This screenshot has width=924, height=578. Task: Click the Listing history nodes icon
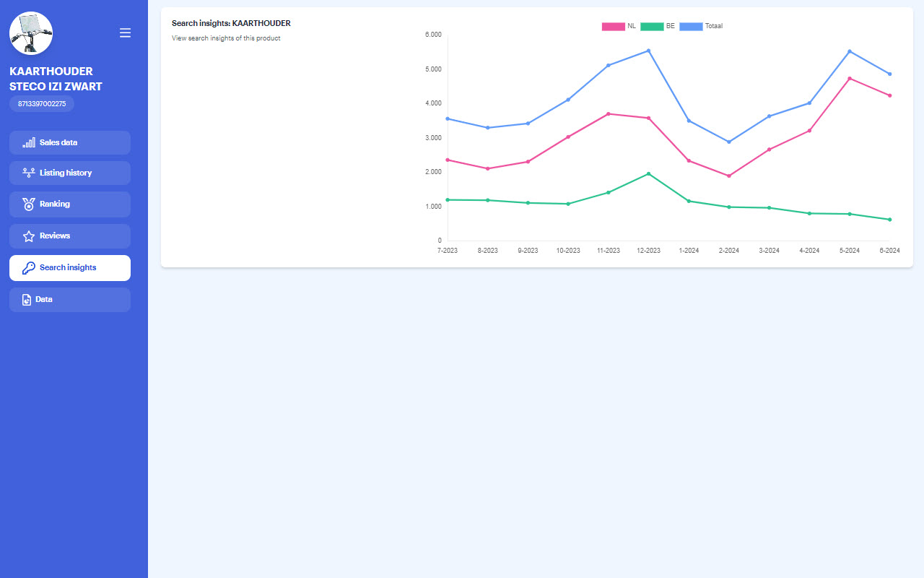(x=29, y=173)
